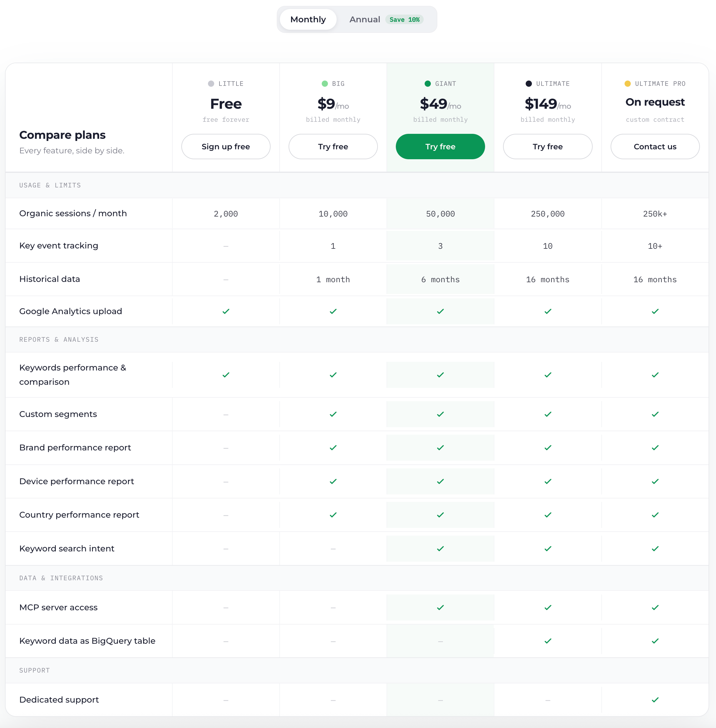The width and height of the screenshot is (716, 728).
Task: Click Big plan's Custom segments checkmark
Action: tap(333, 414)
